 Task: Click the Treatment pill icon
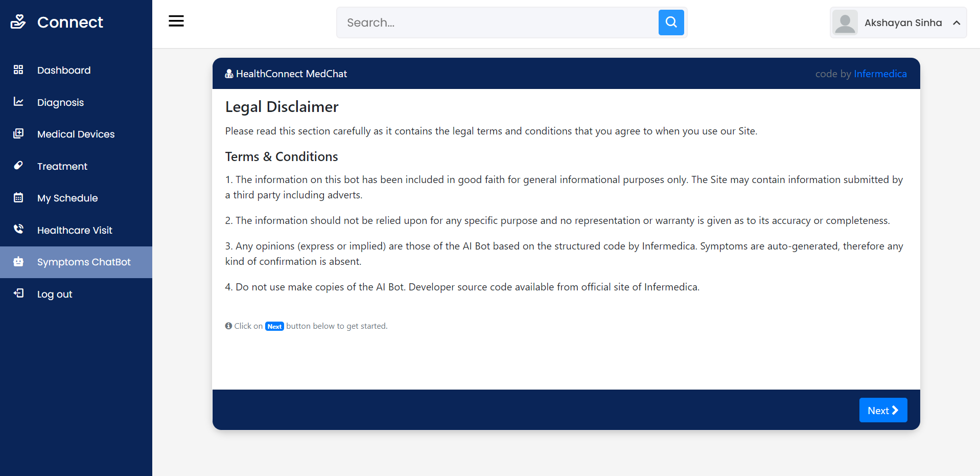18,165
